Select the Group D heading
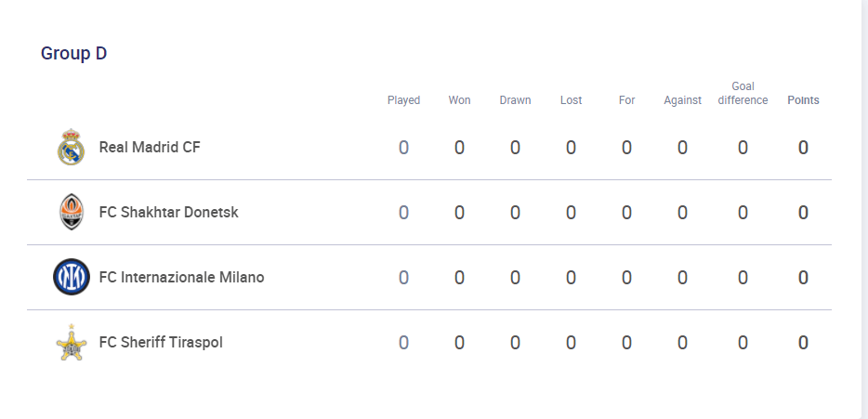Screen dimensions: 868x419 point(73,54)
